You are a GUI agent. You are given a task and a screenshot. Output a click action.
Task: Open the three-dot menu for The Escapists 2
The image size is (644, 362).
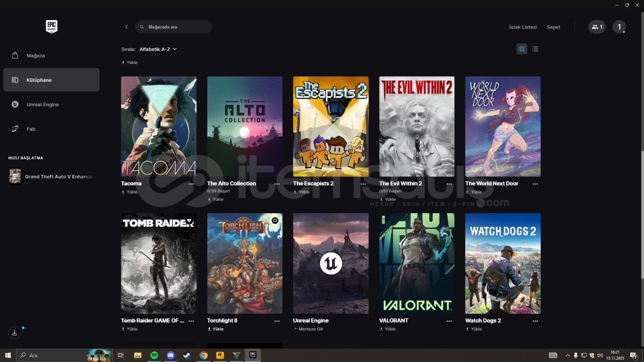[x=363, y=184]
